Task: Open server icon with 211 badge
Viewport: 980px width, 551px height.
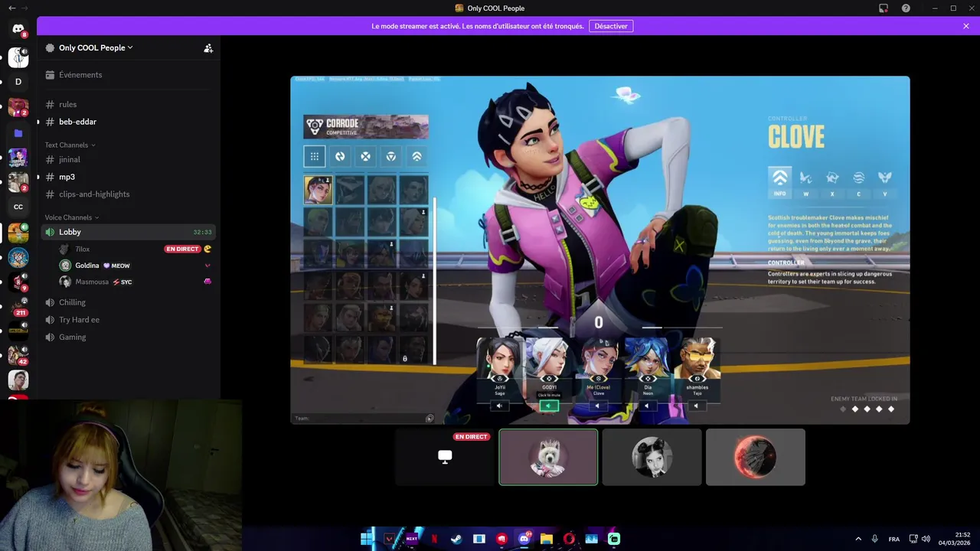Action: 18,306
